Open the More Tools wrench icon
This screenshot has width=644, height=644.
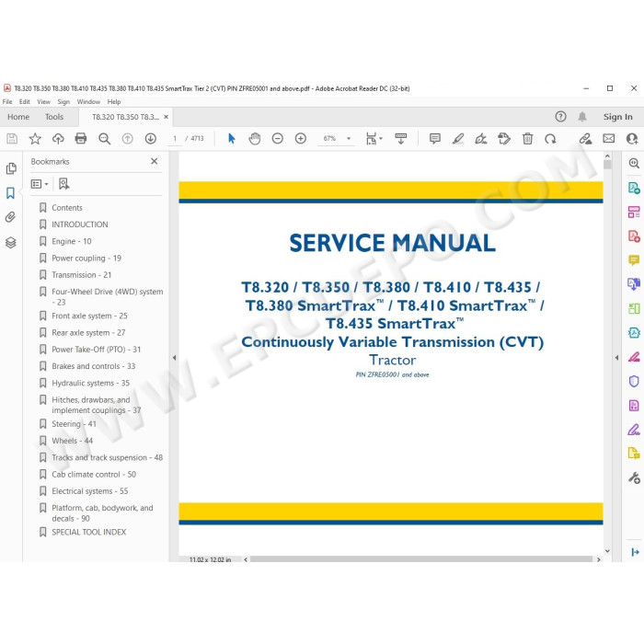coord(634,477)
